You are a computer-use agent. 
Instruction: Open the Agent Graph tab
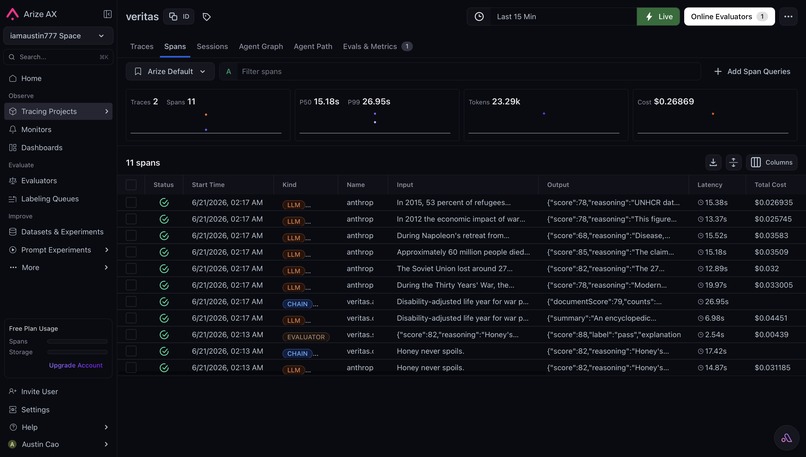pos(261,46)
